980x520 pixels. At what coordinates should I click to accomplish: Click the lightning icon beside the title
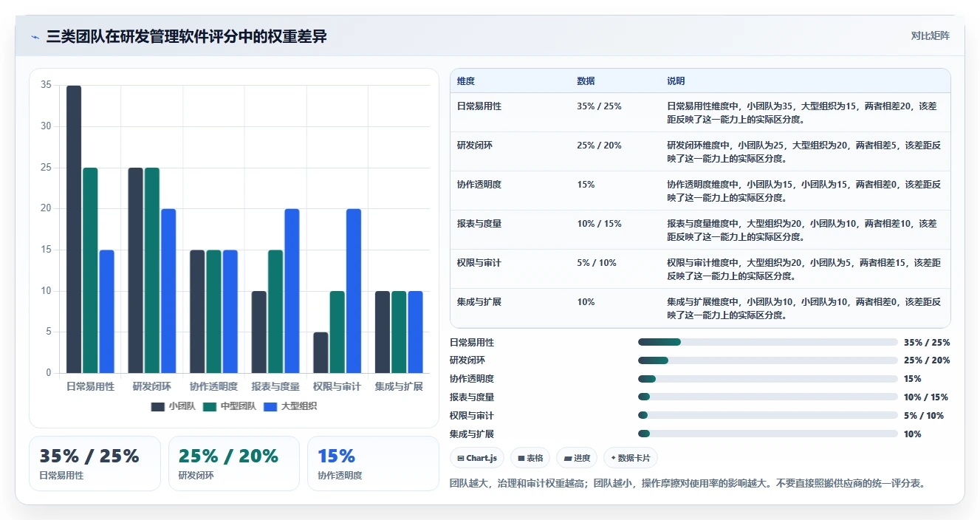coord(35,37)
